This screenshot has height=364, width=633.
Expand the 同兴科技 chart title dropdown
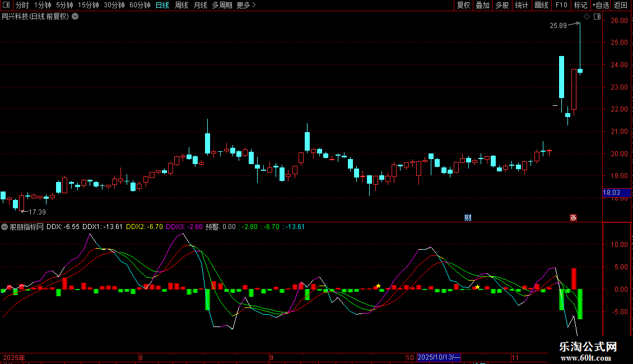coord(75,17)
